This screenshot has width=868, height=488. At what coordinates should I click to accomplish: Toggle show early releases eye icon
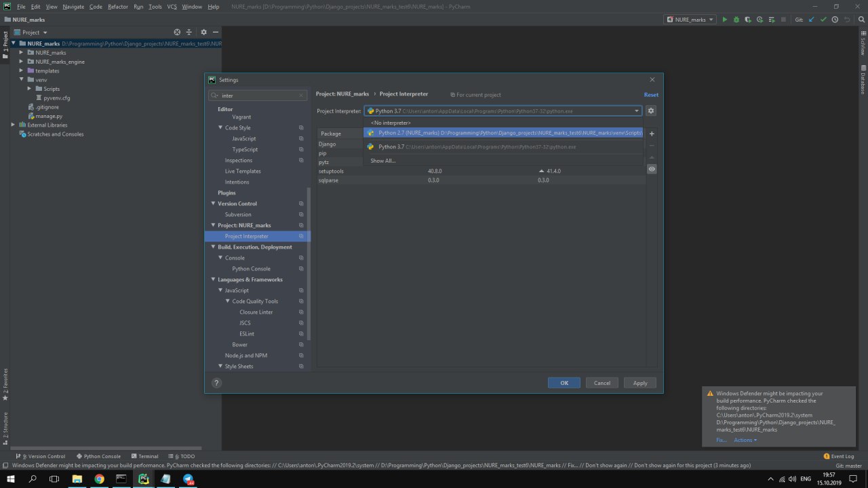point(652,169)
